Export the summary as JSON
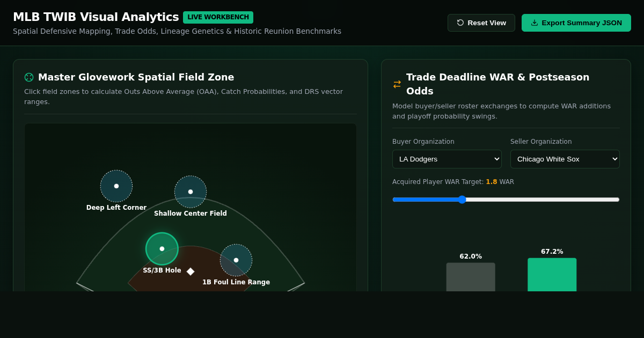This screenshot has height=338, width=644. tap(576, 23)
